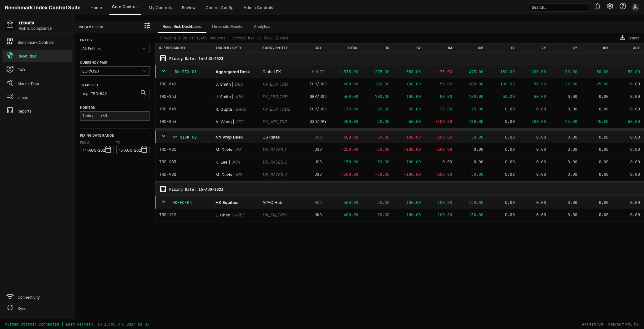Click Reset Risk shield icon
644x329 pixels.
point(10,55)
